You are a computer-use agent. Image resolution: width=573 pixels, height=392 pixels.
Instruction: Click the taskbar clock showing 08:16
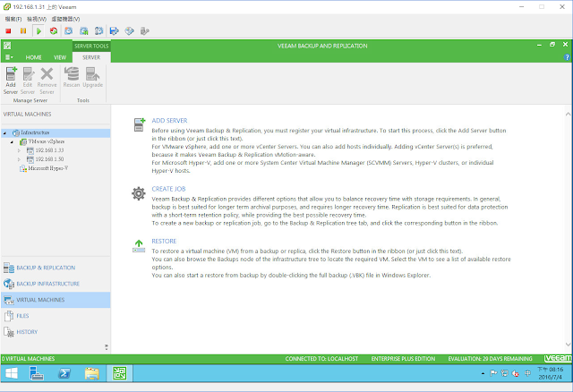551,373
